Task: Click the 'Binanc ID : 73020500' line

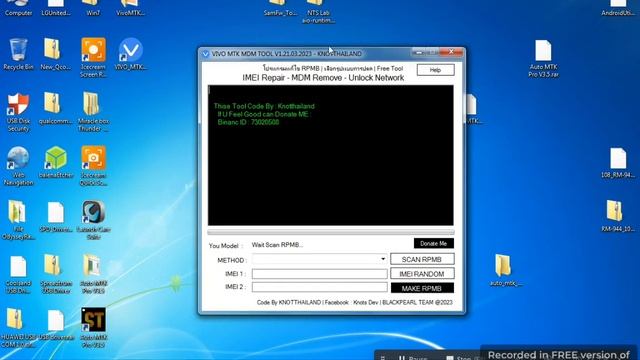Action: (x=248, y=122)
